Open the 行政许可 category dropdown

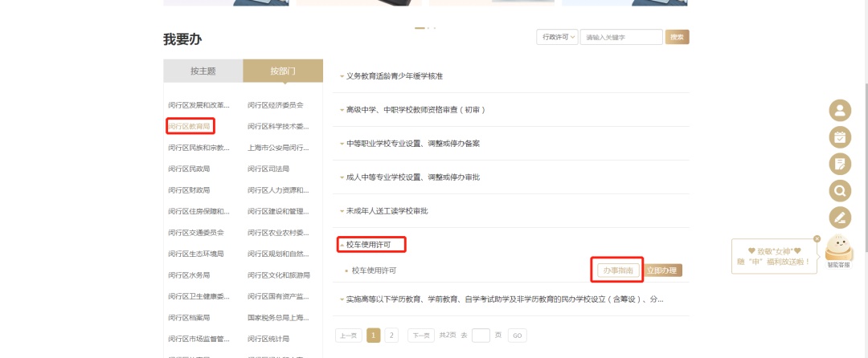557,37
